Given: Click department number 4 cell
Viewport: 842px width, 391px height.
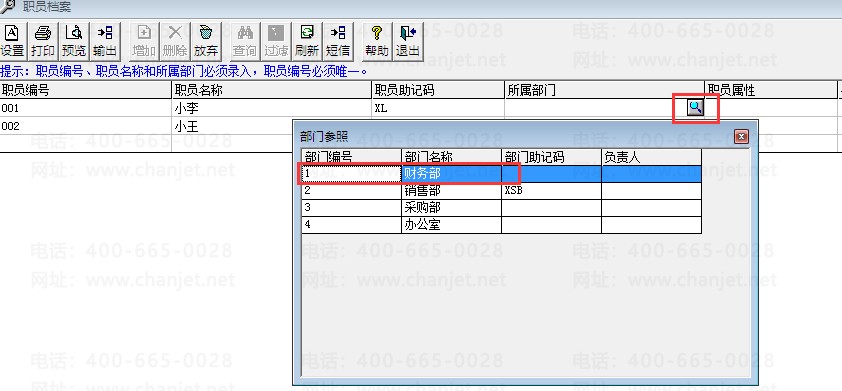Looking at the screenshot, I should (351, 225).
